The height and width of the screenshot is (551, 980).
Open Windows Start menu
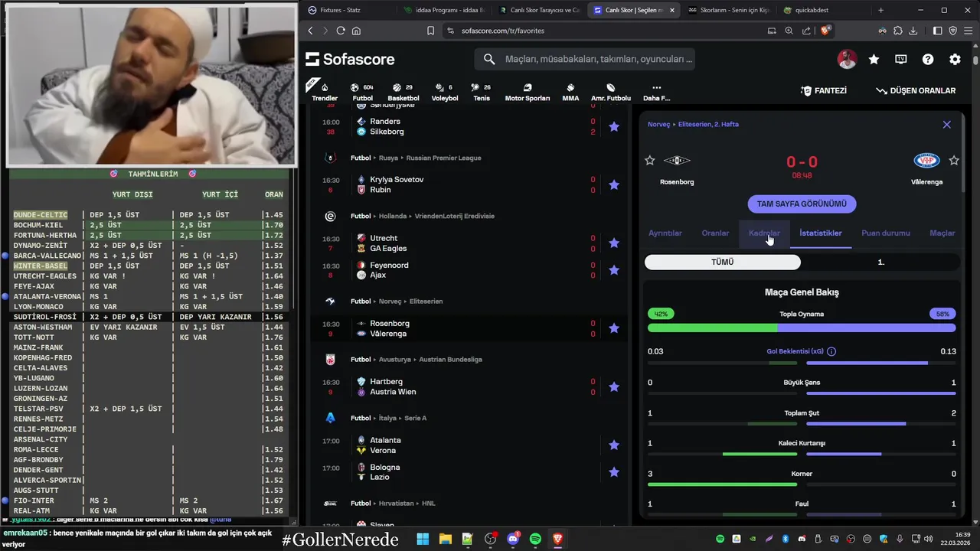click(423, 540)
